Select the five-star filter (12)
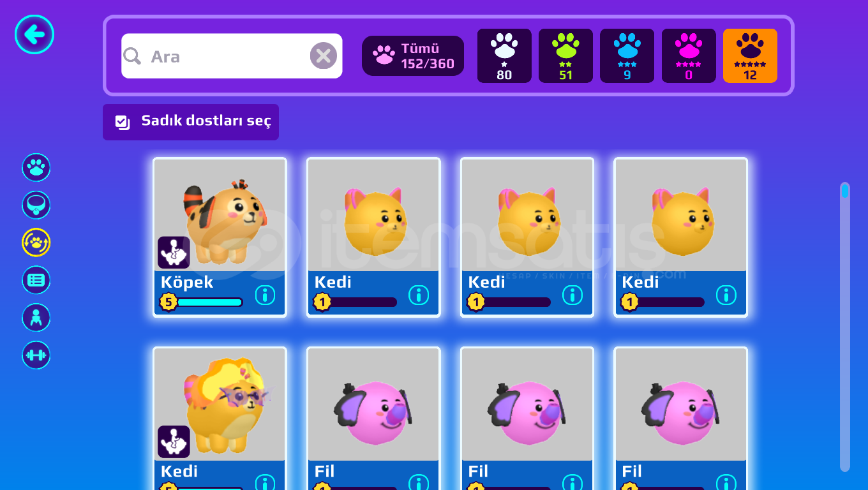This screenshot has height=490, width=868. (x=750, y=56)
